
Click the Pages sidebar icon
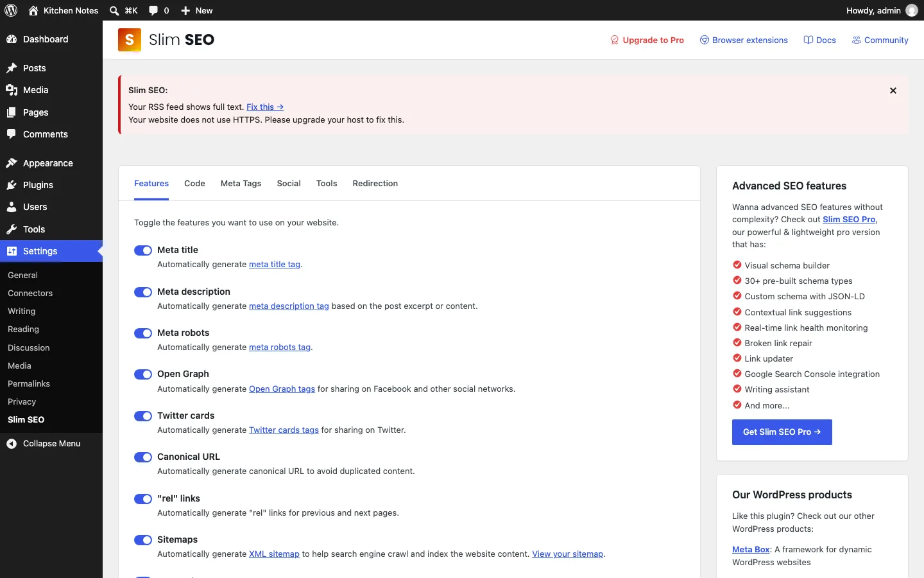tap(12, 112)
